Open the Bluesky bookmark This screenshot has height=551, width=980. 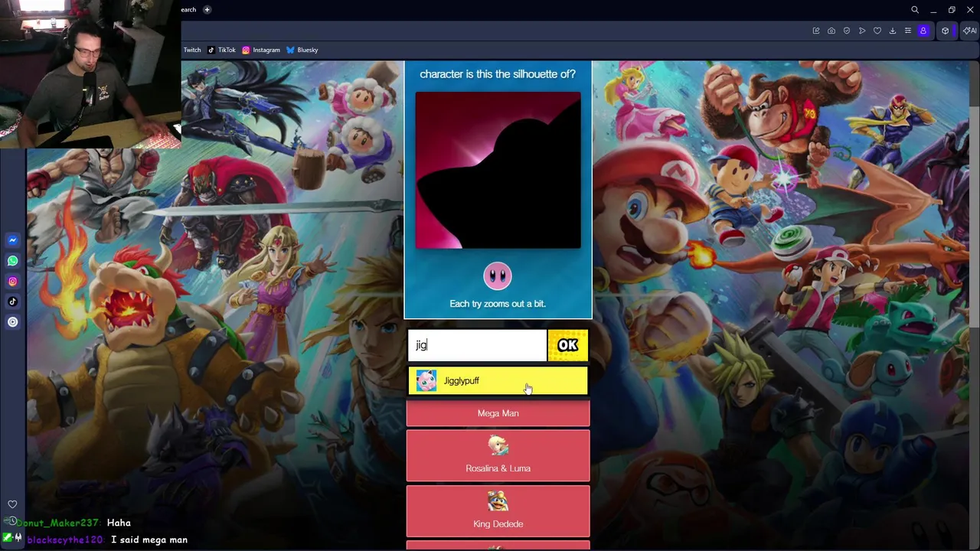pyautogui.click(x=302, y=50)
